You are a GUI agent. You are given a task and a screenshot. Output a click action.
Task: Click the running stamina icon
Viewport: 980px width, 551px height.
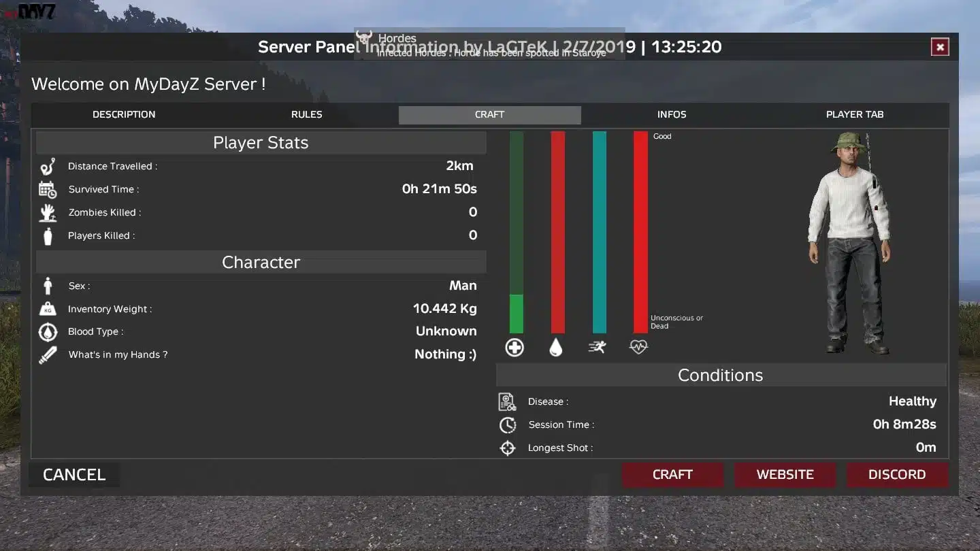tap(598, 348)
